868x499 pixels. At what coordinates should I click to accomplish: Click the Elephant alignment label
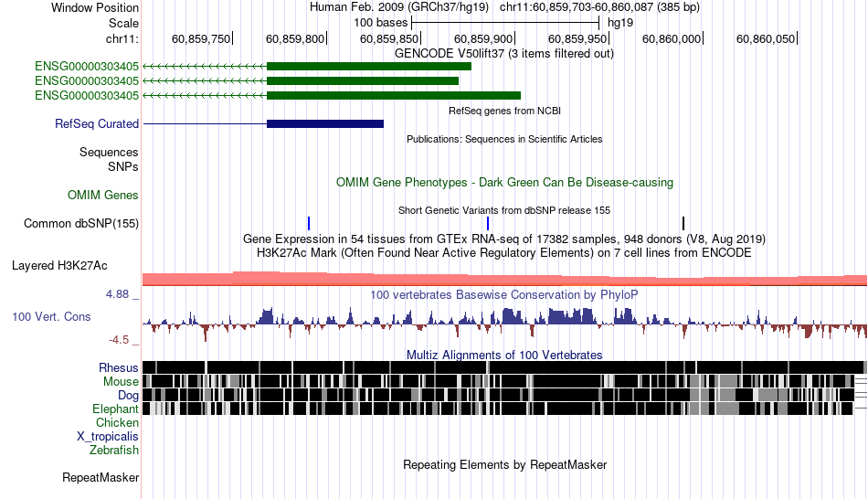[115, 409]
